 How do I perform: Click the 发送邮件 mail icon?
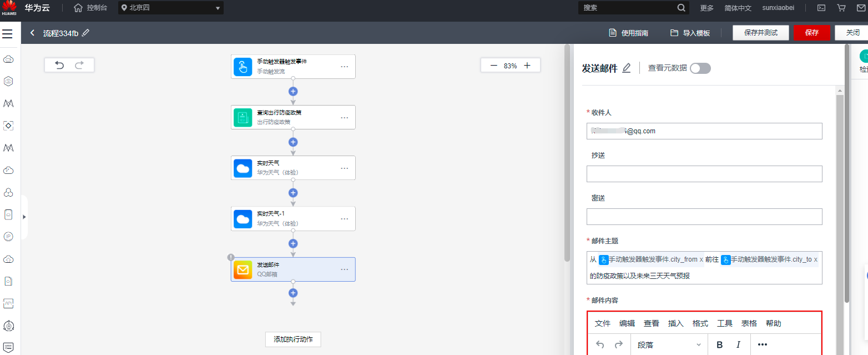(x=243, y=269)
